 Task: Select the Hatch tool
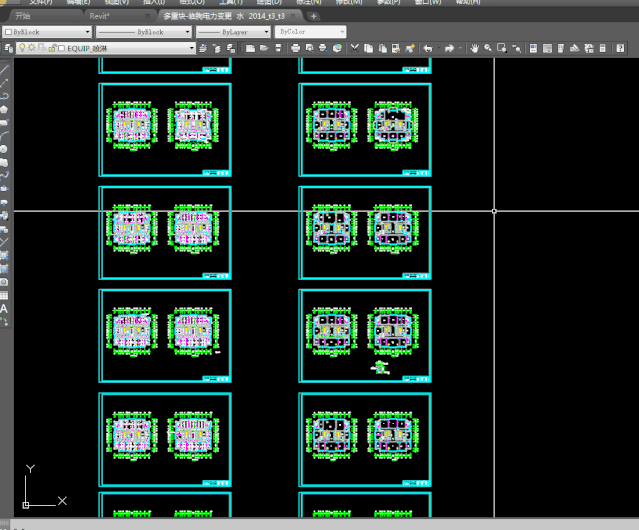point(4,255)
